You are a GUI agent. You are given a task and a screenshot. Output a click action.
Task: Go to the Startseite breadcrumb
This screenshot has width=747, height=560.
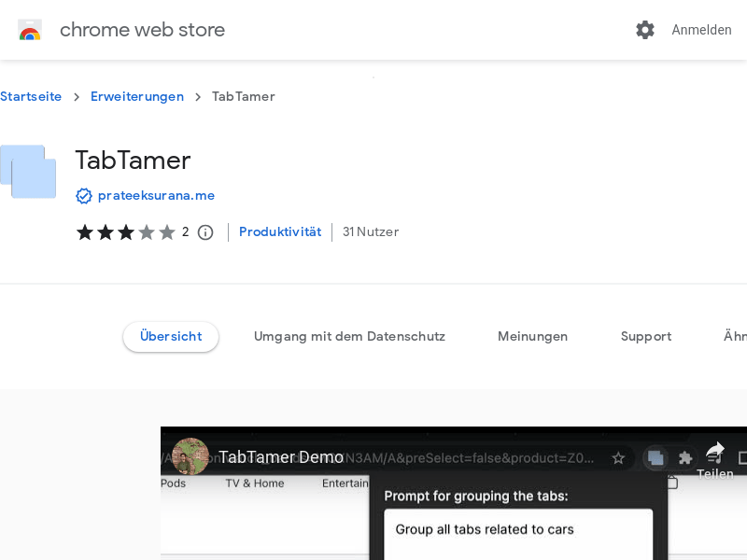point(31,97)
